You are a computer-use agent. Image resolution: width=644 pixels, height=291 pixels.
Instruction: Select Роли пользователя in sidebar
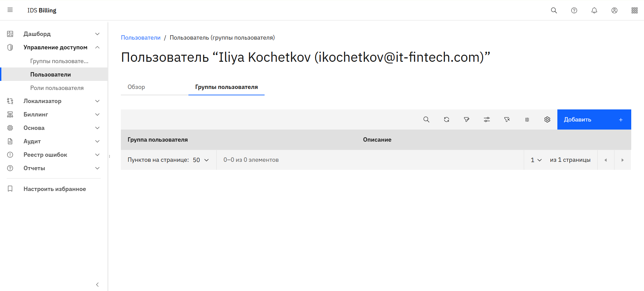click(57, 88)
